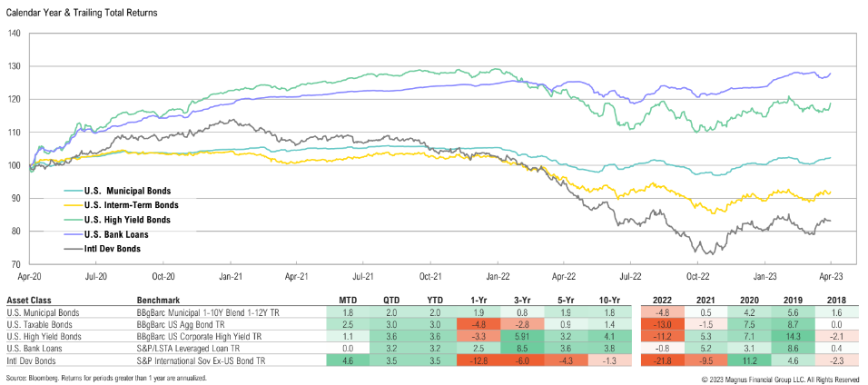The width and height of the screenshot is (868, 385).
Task: Click the Benchmark column header
Action: [x=157, y=299]
